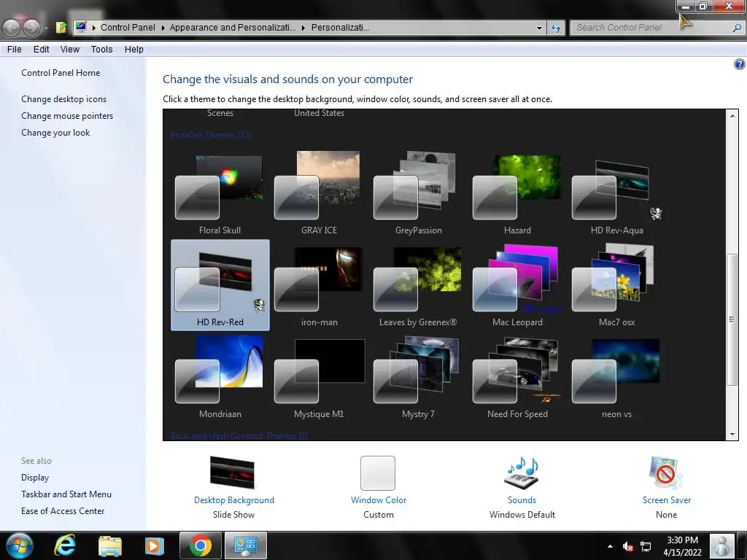Go to Control Panel Home
Screen dimensions: 747x560
point(61,72)
